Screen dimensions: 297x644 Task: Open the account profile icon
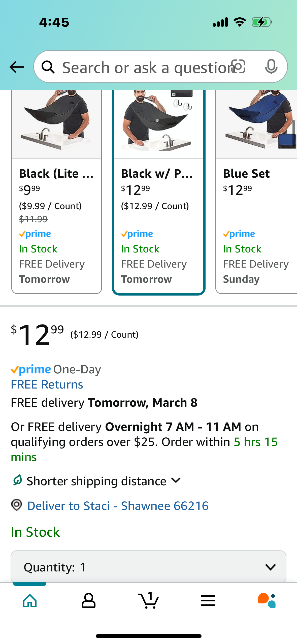[89, 600]
